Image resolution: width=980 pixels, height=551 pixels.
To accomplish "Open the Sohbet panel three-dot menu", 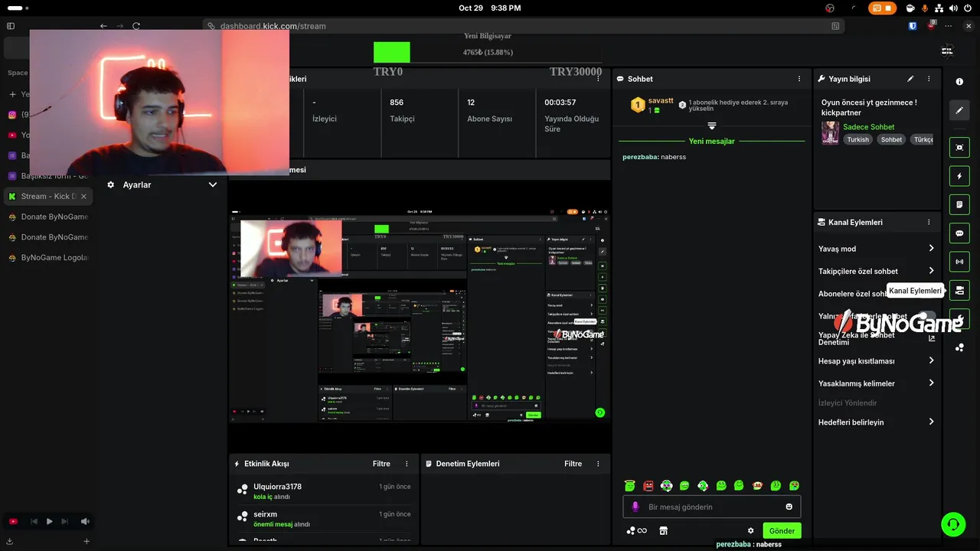I will tap(799, 79).
